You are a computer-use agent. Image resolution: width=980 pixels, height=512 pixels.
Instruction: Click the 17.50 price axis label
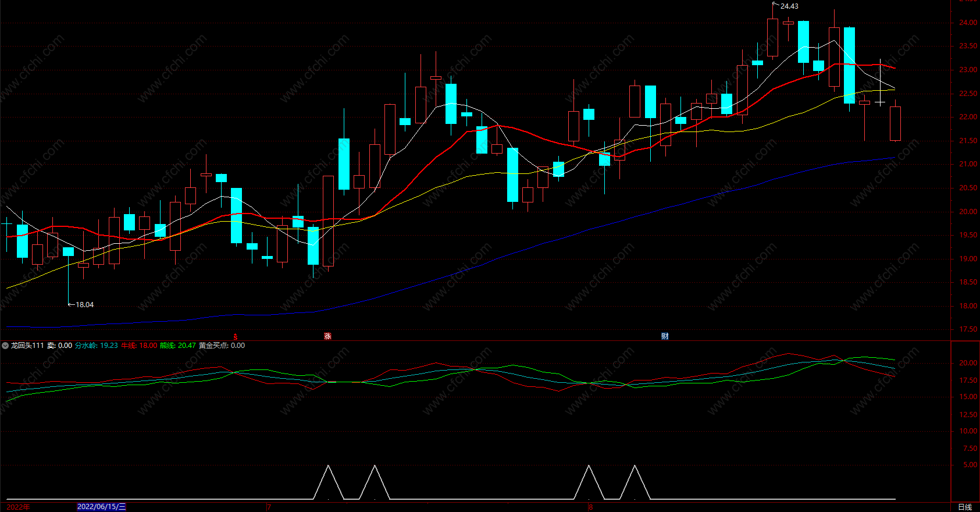(968, 329)
